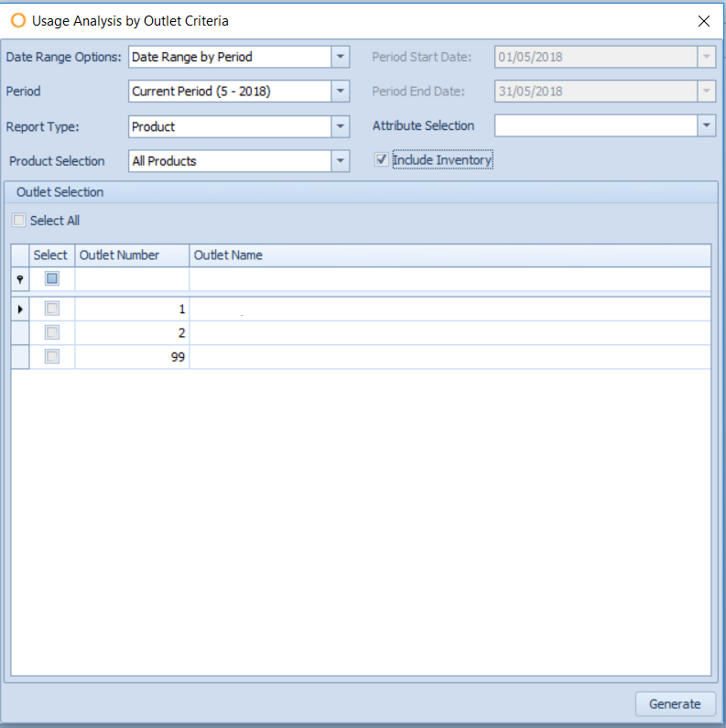Expand the Product Selection dropdown
The width and height of the screenshot is (726, 728).
click(x=341, y=161)
